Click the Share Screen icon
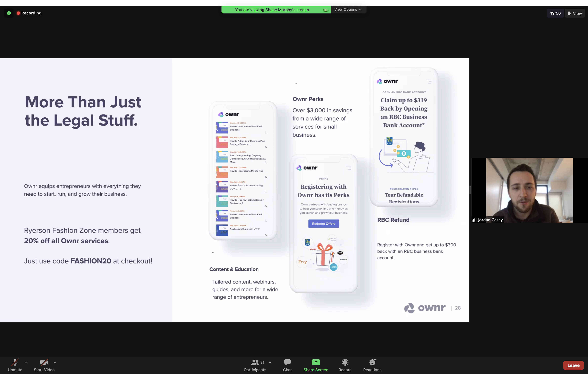The width and height of the screenshot is (588, 374). coord(315,362)
